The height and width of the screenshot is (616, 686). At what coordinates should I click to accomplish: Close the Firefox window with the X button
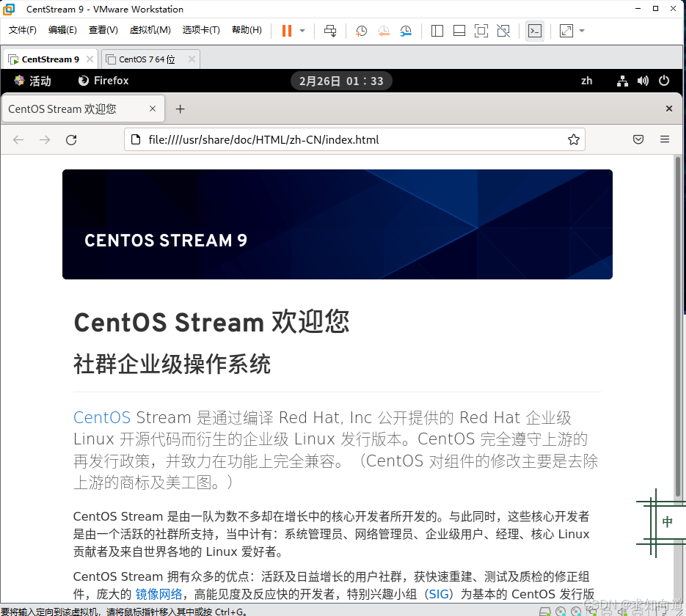[669, 109]
